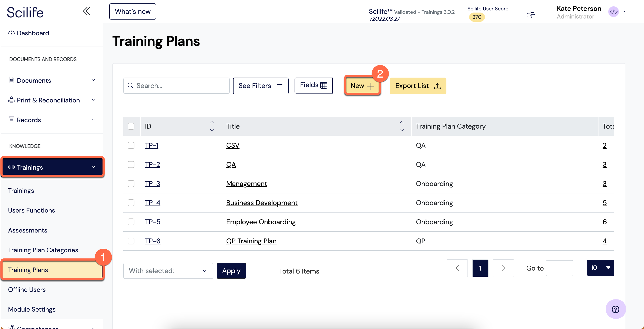Toggle the select-all header checkbox
The width and height of the screenshot is (644, 329).
coord(131,126)
